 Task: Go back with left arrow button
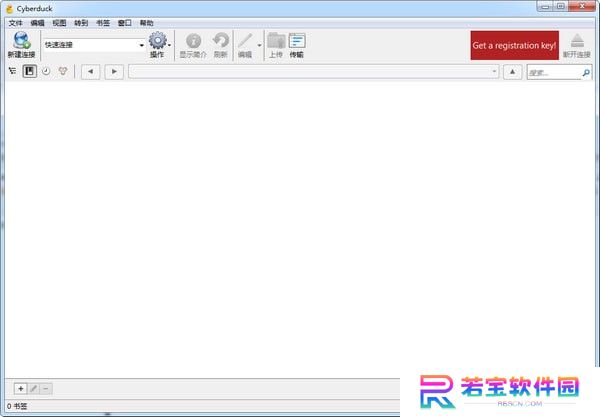click(x=90, y=72)
